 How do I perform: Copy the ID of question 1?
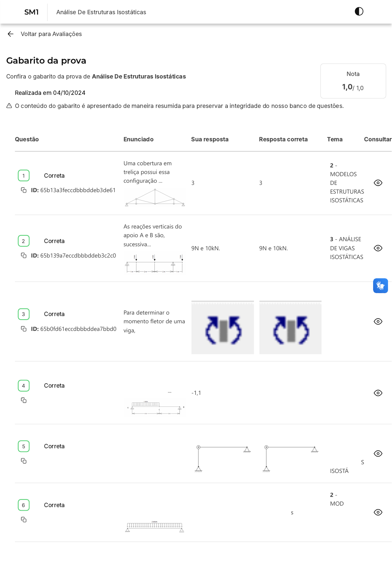coord(24,190)
